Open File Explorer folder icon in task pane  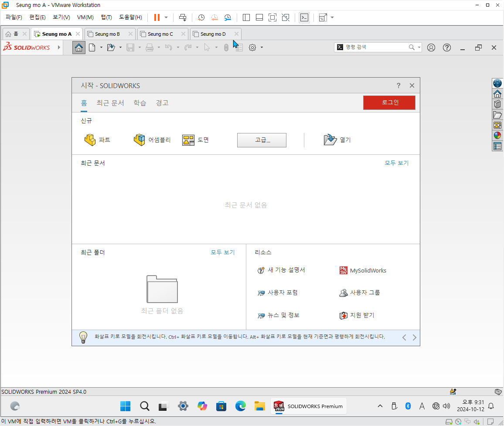[x=497, y=115]
